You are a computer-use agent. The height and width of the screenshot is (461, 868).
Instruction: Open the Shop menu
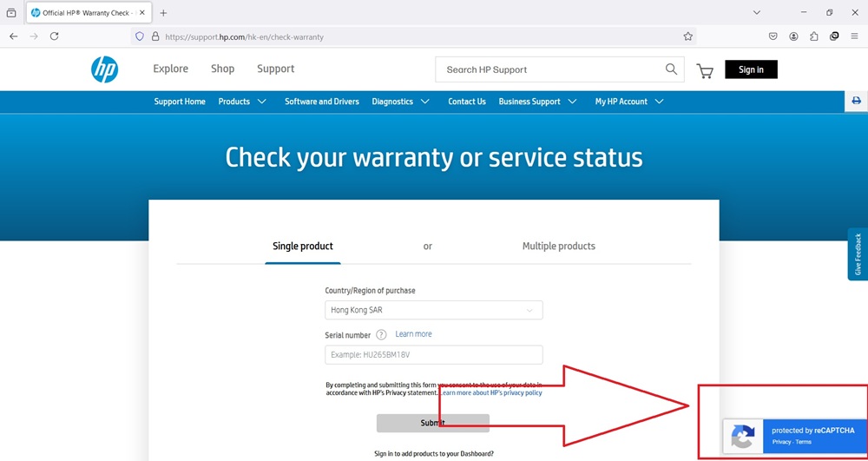click(222, 69)
